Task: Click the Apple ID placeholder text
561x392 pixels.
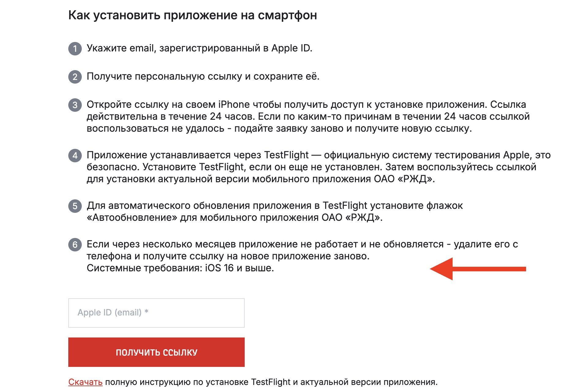Action: [112, 312]
